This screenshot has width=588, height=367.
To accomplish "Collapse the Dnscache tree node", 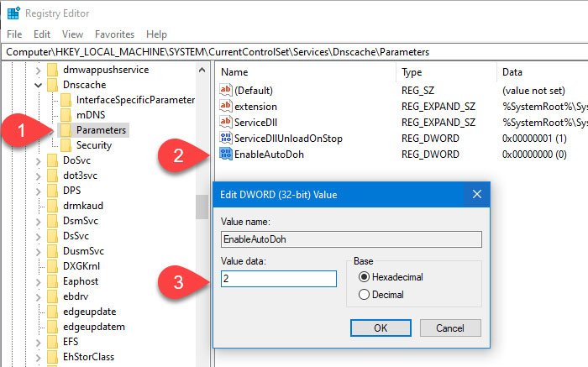I will point(39,85).
